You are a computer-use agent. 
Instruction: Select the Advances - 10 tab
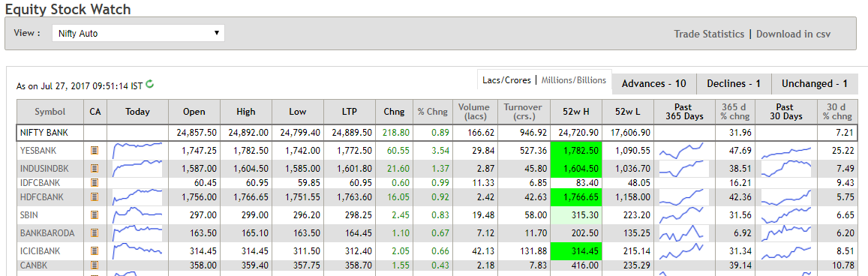653,83
